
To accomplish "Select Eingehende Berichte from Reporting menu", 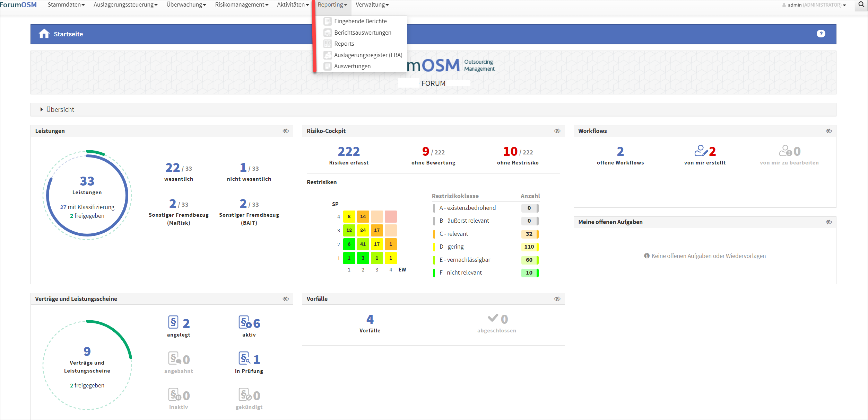I will tap(360, 21).
